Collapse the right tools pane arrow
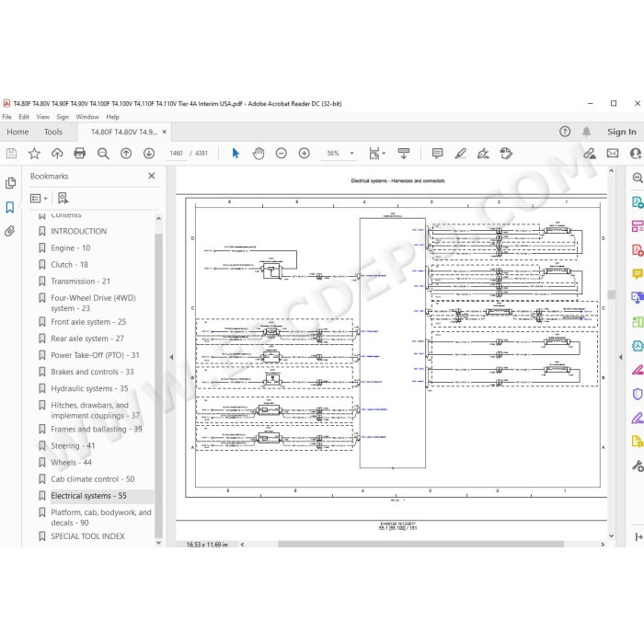644x644 pixels. pyautogui.click(x=621, y=357)
